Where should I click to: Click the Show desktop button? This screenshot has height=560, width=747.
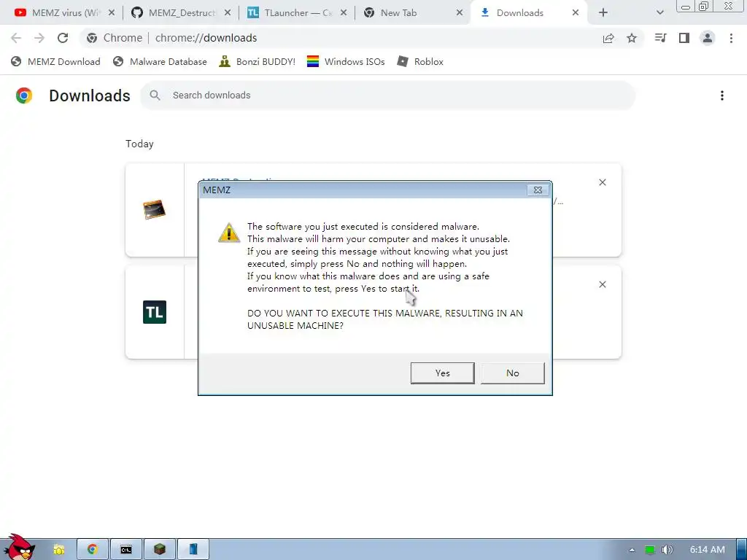coord(742,550)
